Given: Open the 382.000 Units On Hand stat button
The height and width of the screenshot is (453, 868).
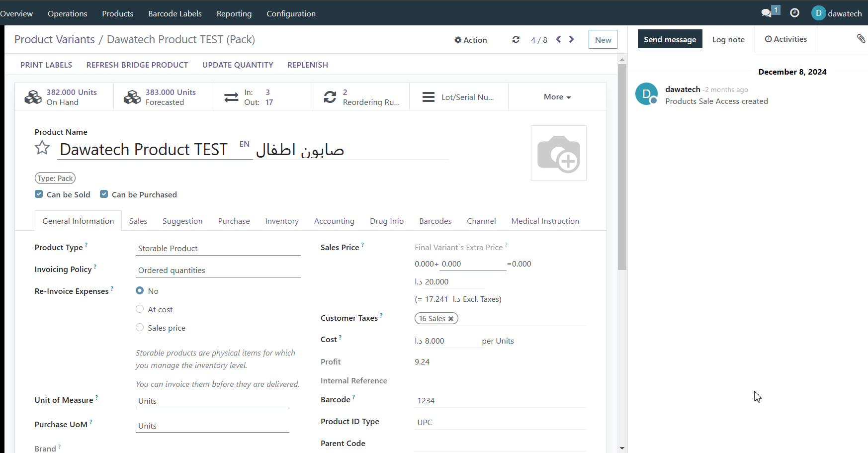Looking at the screenshot, I should pos(64,96).
